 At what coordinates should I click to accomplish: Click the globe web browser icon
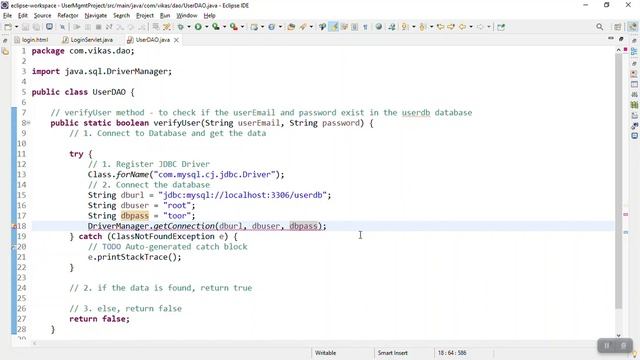379,27
